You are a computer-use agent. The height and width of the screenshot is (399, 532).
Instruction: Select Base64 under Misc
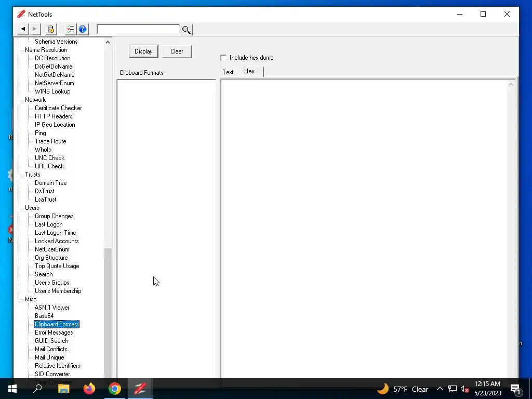(x=44, y=316)
